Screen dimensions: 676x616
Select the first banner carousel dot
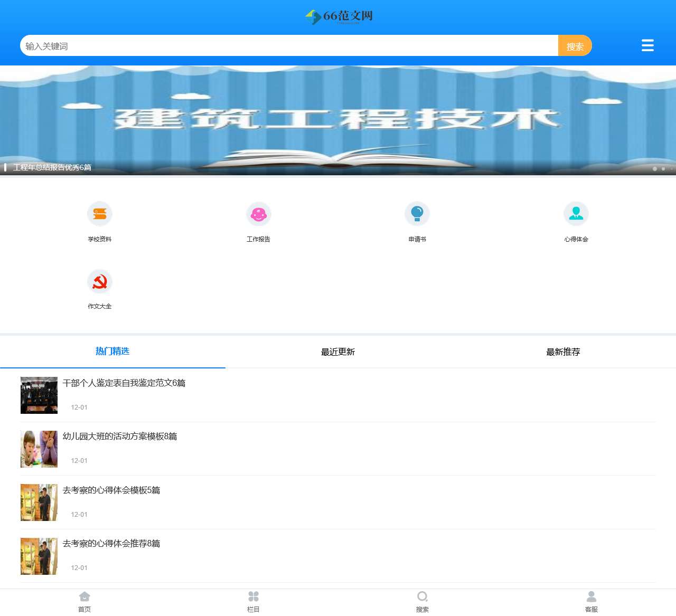pyautogui.click(x=655, y=169)
